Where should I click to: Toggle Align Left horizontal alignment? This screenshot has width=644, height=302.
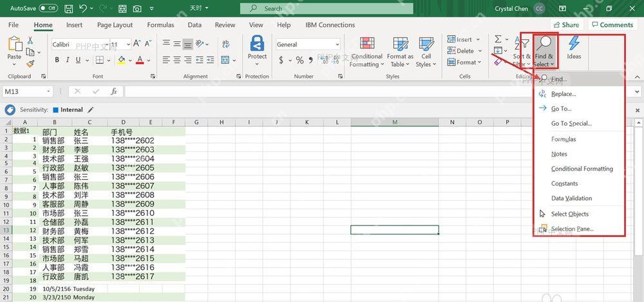click(166, 60)
